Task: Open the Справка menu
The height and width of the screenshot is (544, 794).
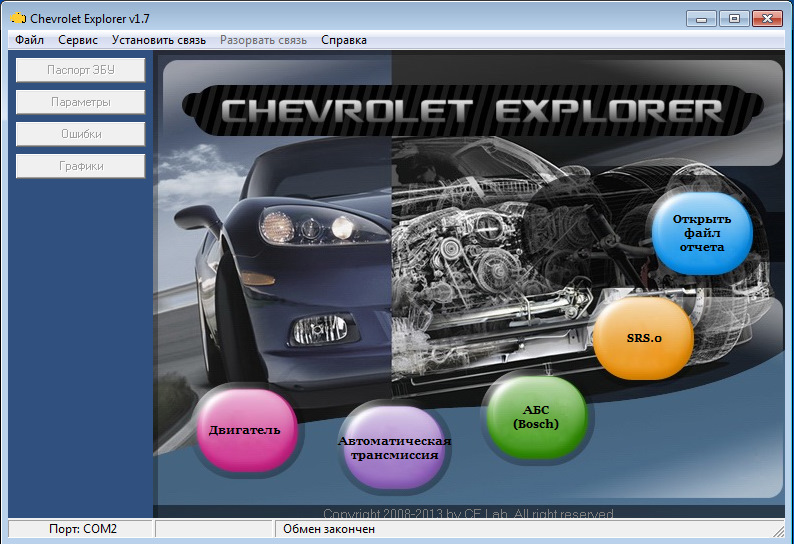Action: tap(344, 40)
